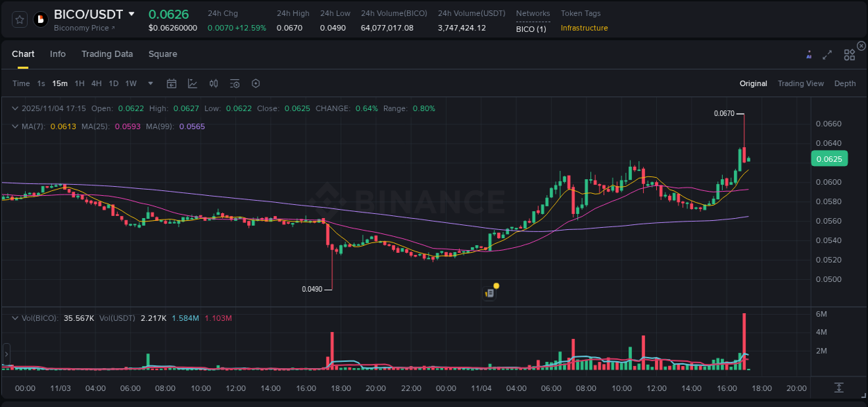
Task: Click the candlestick display settings icon
Action: pyautogui.click(x=213, y=83)
